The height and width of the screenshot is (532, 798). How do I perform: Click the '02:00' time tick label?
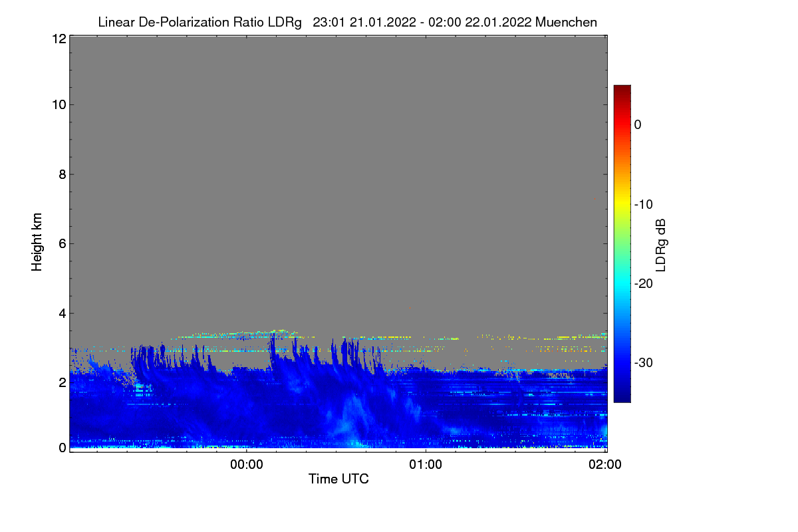pos(606,465)
